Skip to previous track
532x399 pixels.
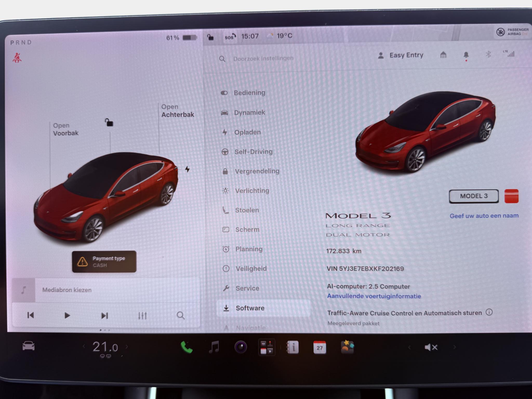[31, 315]
